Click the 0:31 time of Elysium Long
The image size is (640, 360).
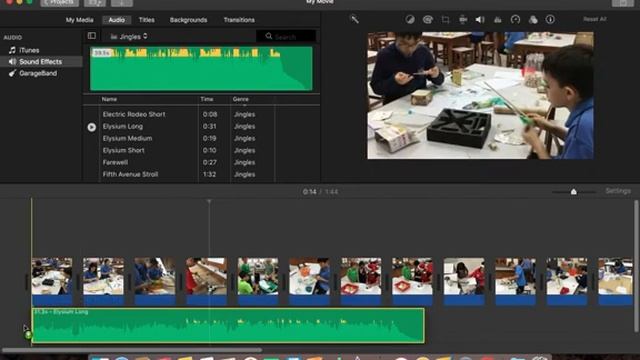[209, 127]
